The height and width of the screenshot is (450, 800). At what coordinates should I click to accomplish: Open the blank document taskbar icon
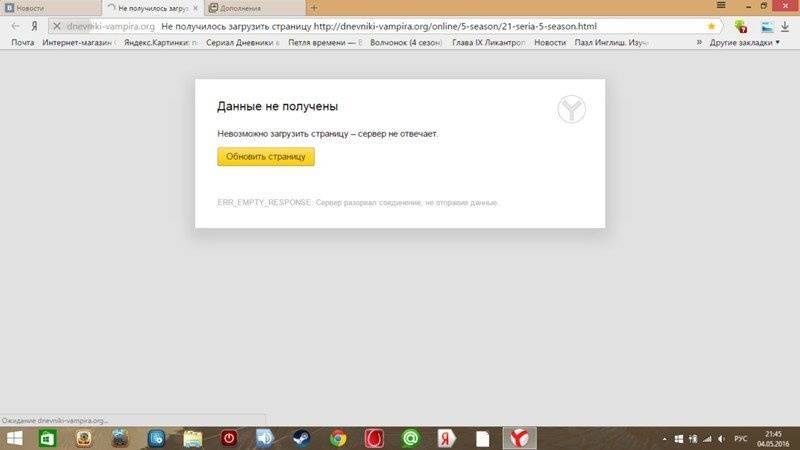(483, 438)
